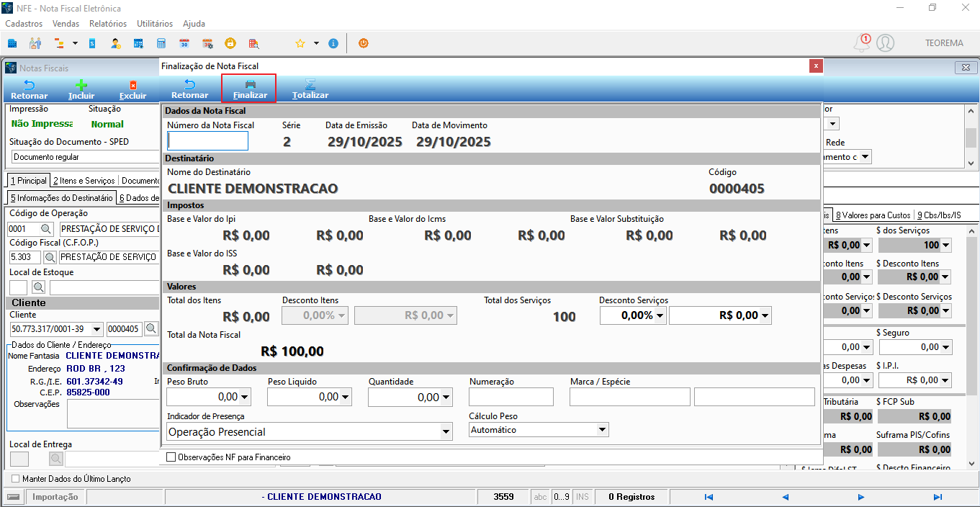The height and width of the screenshot is (507, 980).
Task: Click the orange padlock toolbar icon
Action: click(230, 43)
